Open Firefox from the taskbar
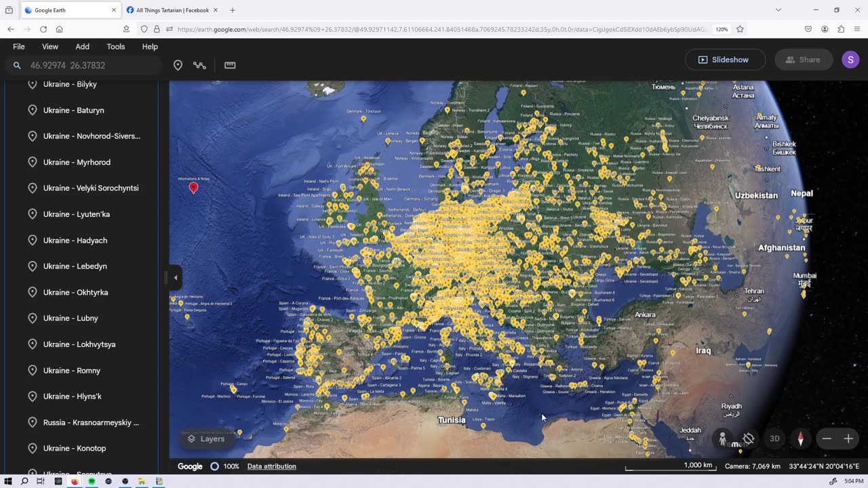The width and height of the screenshot is (868, 488). point(75,481)
